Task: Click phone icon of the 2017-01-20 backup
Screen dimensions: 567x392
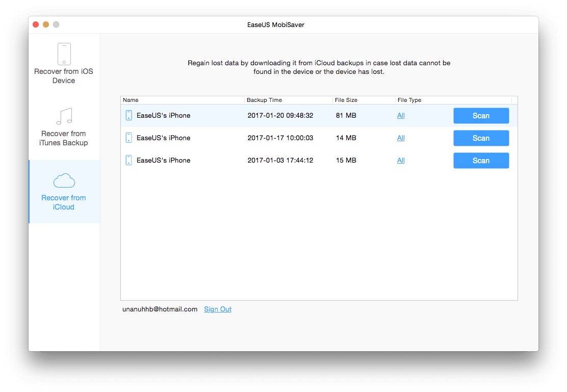Action: [x=128, y=116]
